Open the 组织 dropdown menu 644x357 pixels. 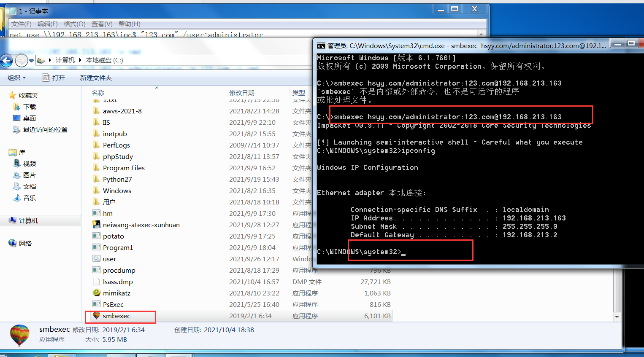[17, 78]
